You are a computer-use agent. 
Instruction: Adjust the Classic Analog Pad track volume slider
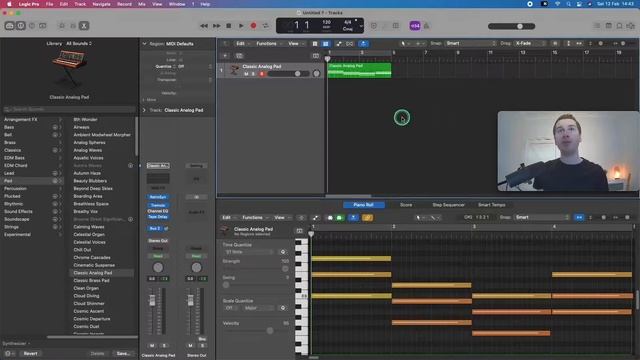point(288,74)
